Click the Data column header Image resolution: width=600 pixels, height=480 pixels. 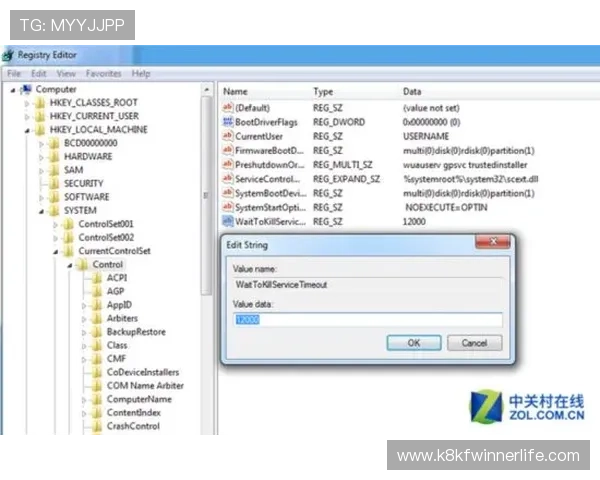coord(412,91)
